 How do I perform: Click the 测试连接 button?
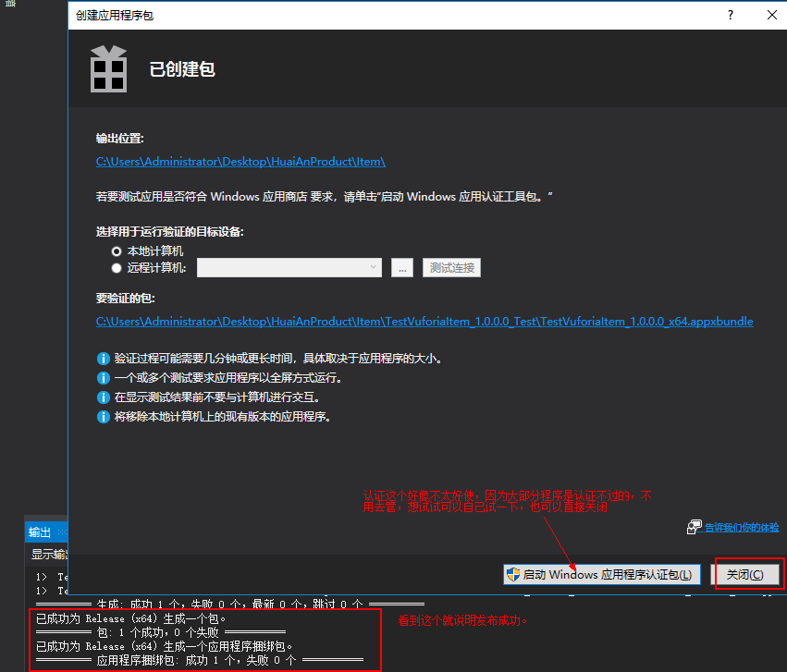451,268
